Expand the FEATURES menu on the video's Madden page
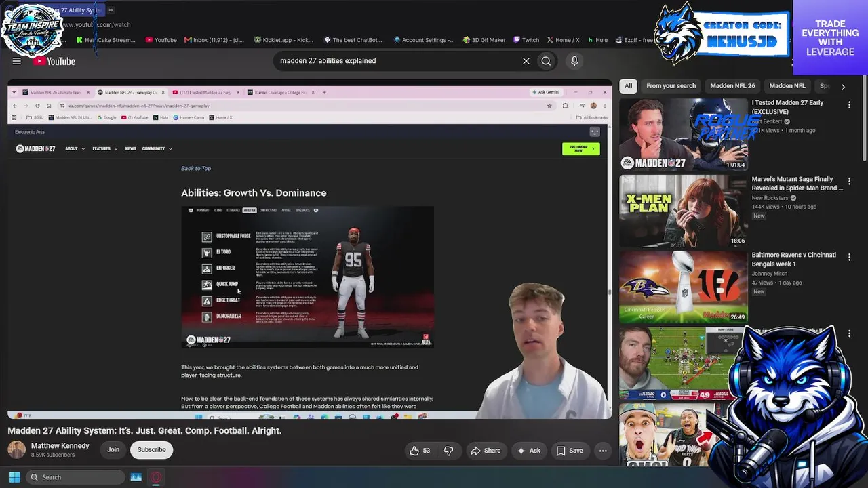 104,148
